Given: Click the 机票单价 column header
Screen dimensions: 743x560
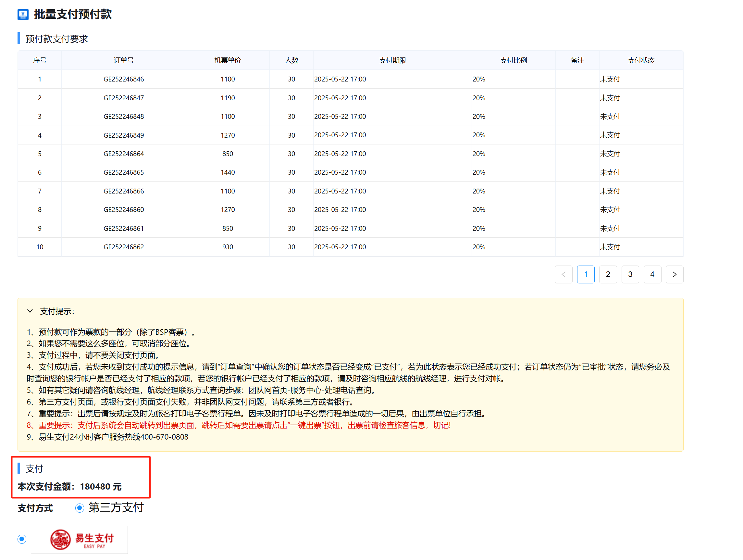Looking at the screenshot, I should click(x=228, y=60).
